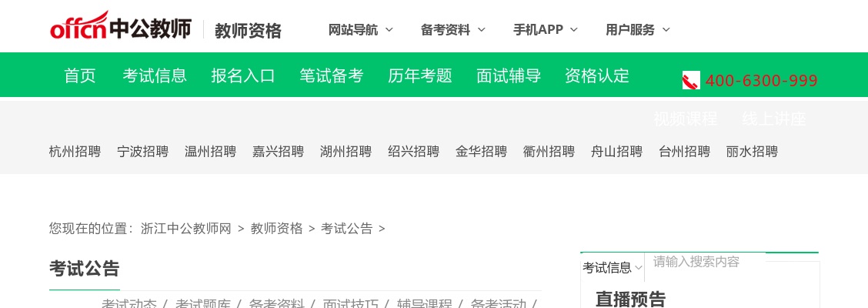
Task: Select 考试信息 in the green navigation bar
Action: [155, 75]
